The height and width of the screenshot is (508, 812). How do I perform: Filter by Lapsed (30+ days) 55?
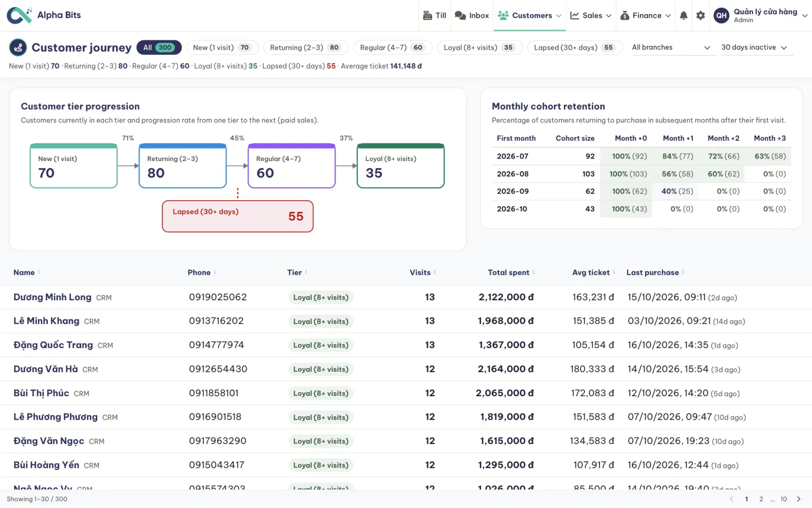tap(575, 47)
